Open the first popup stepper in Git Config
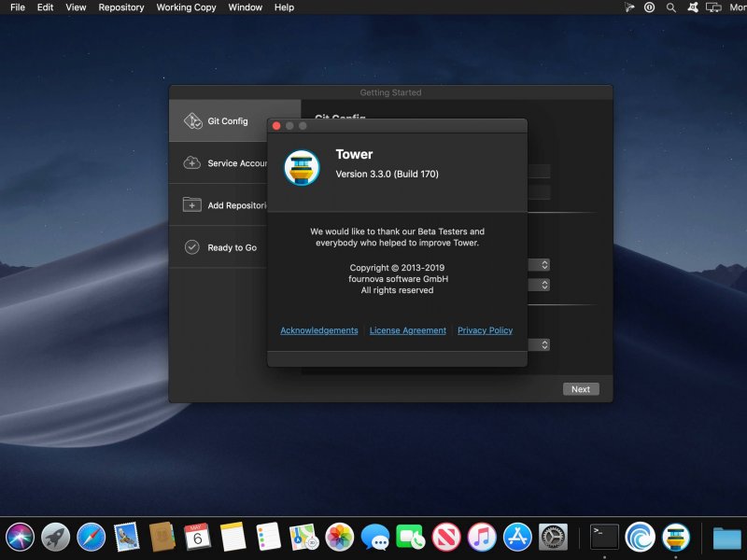747x560 pixels. 544,265
